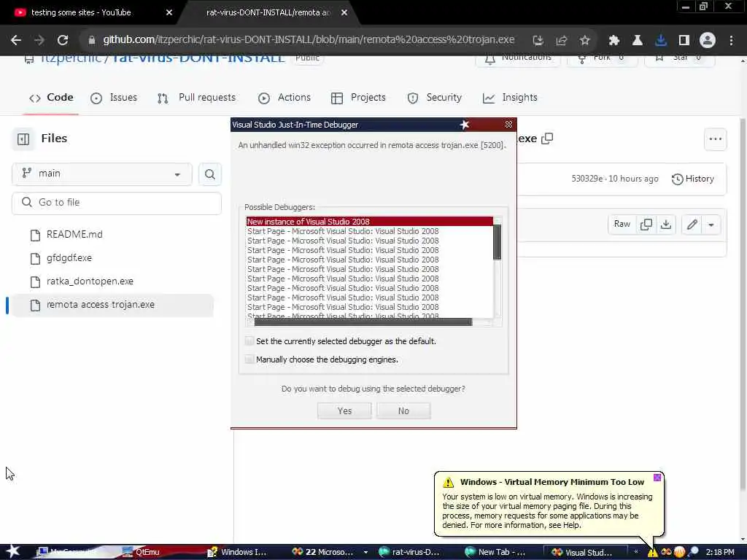
Task: Expand the grouped taskbar items arrow
Action: click(x=365, y=553)
